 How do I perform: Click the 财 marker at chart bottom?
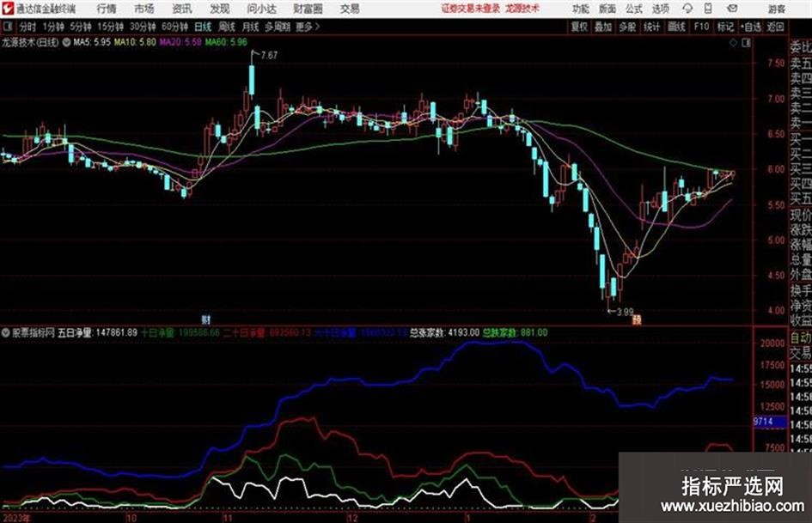tap(205, 319)
